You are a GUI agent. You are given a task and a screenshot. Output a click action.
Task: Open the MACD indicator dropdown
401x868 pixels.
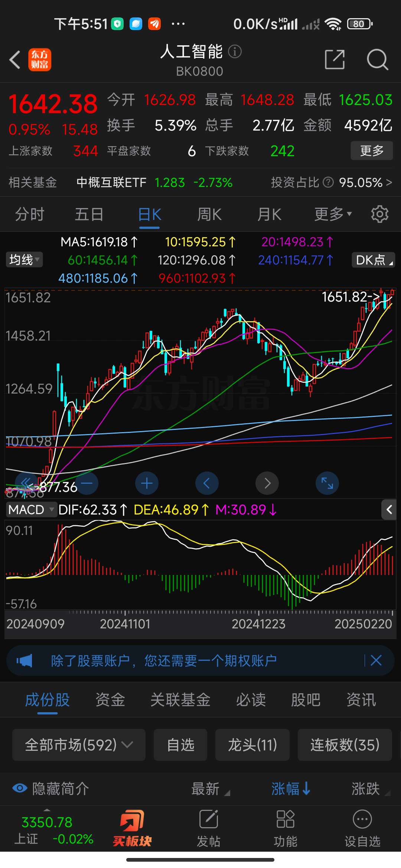pyautogui.click(x=32, y=510)
